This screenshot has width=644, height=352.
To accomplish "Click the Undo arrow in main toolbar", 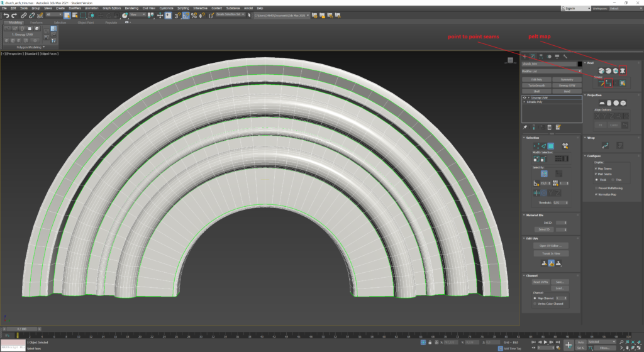I will (x=6, y=15).
